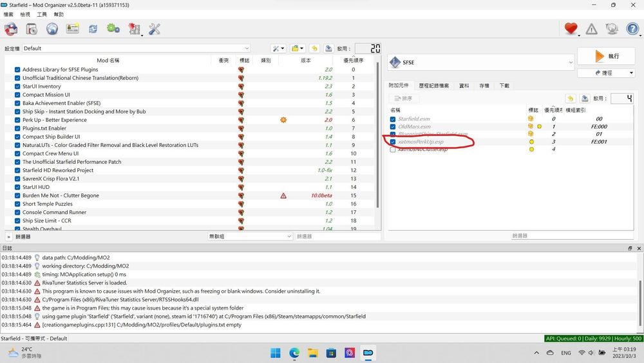Screen dimensions: 644x363
Task: Click the Install Mod from archive icon
Action: [x=32, y=28]
